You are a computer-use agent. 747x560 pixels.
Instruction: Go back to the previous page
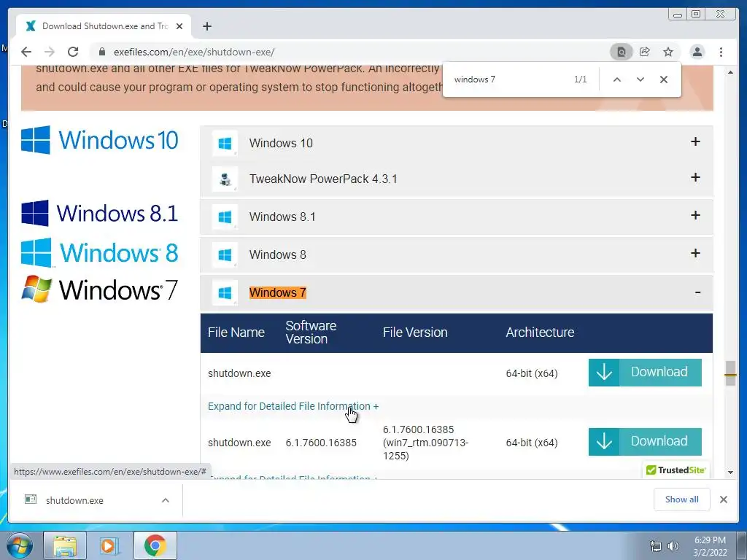pos(26,52)
